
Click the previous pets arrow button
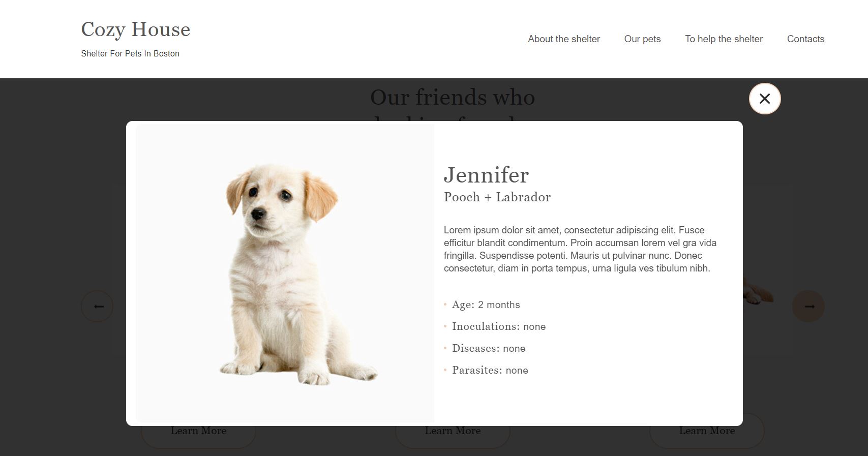[97, 306]
